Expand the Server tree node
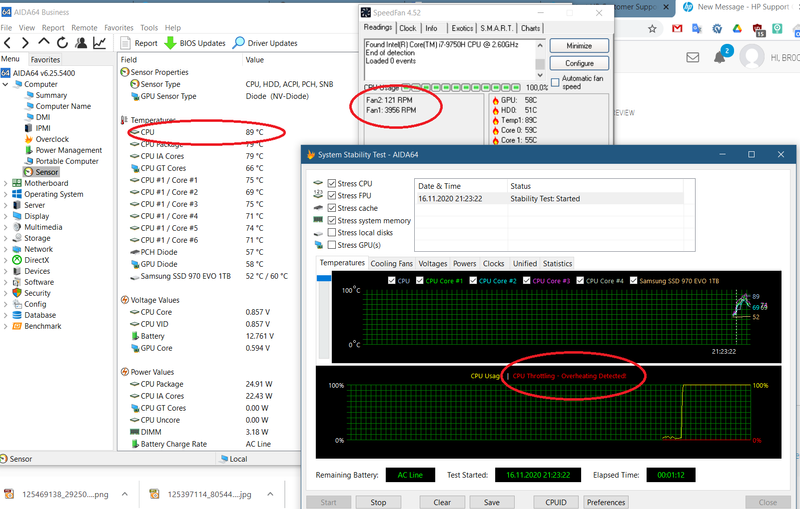This screenshot has height=509, width=800. point(6,205)
